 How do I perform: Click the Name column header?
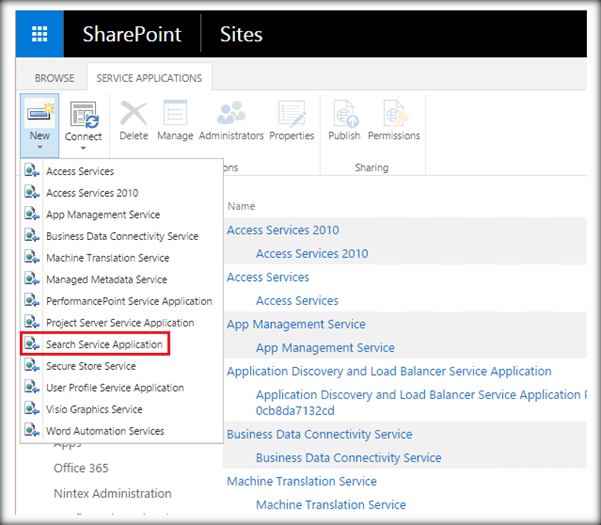(x=241, y=206)
